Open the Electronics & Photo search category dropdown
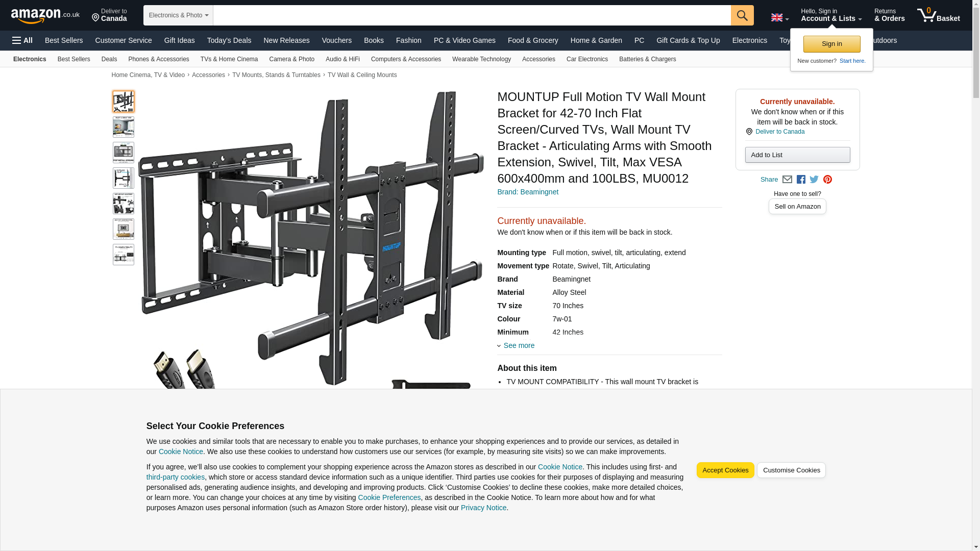This screenshot has height=551, width=980. coord(178,15)
